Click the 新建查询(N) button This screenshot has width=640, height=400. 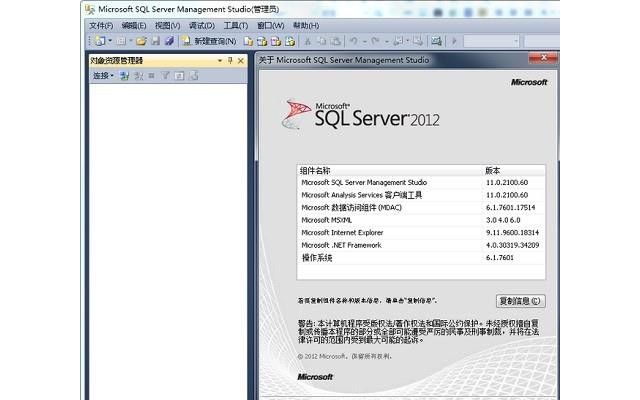209,41
